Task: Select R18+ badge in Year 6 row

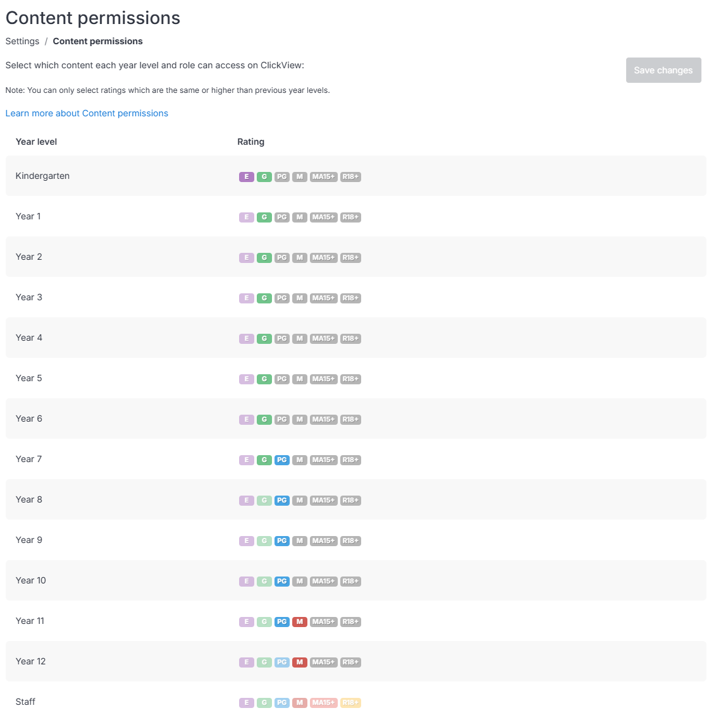Action: tap(350, 419)
